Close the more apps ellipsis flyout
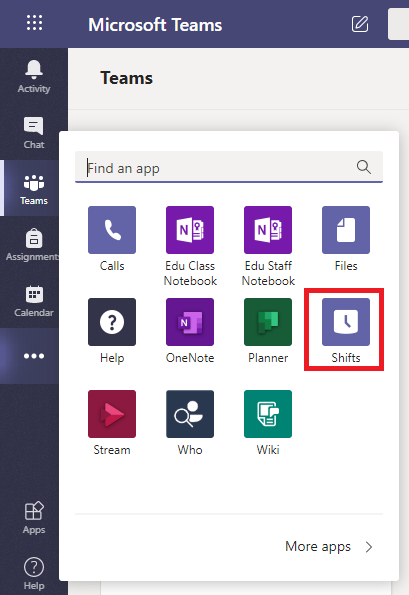The width and height of the screenshot is (409, 595). tap(34, 356)
